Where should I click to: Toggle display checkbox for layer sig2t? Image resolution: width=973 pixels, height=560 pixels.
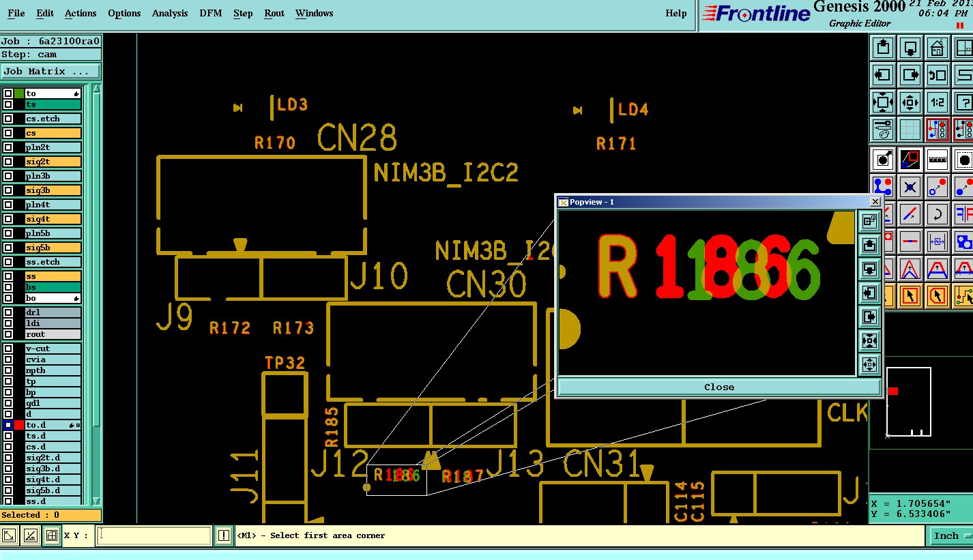coord(8,162)
